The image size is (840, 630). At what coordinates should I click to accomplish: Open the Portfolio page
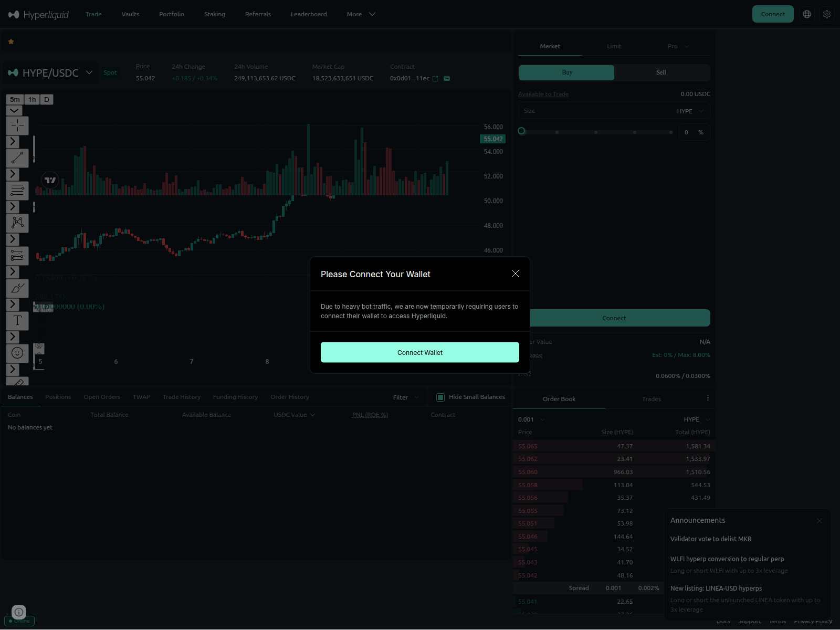[x=172, y=14]
